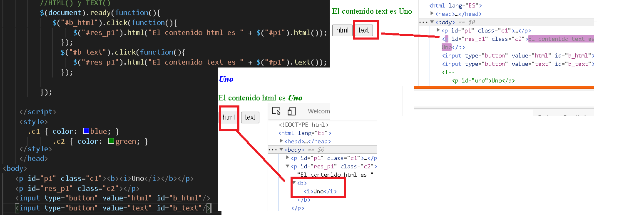Select "El contenido html es " text node
The width and height of the screenshot is (644, 215).
pos(335,175)
